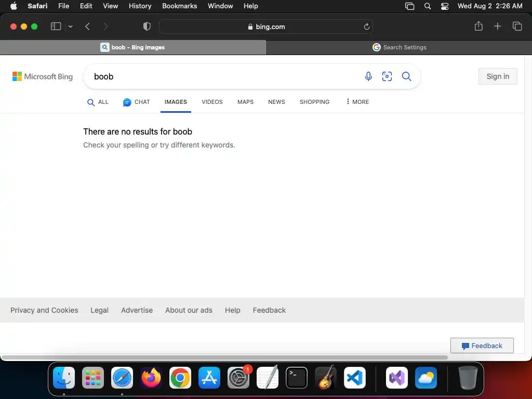Launch Google Chrome from the dock

[x=180, y=378]
